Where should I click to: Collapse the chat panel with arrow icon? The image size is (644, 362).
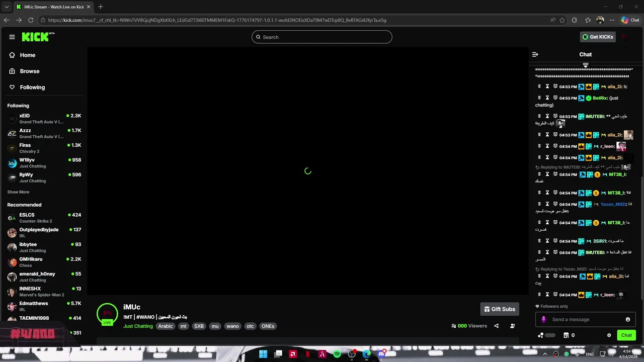535,54
